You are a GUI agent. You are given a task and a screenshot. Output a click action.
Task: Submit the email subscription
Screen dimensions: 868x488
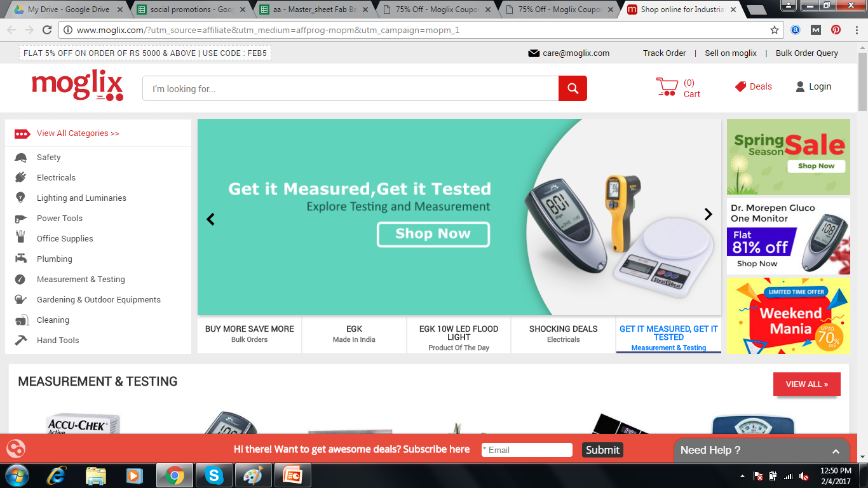pos(602,450)
